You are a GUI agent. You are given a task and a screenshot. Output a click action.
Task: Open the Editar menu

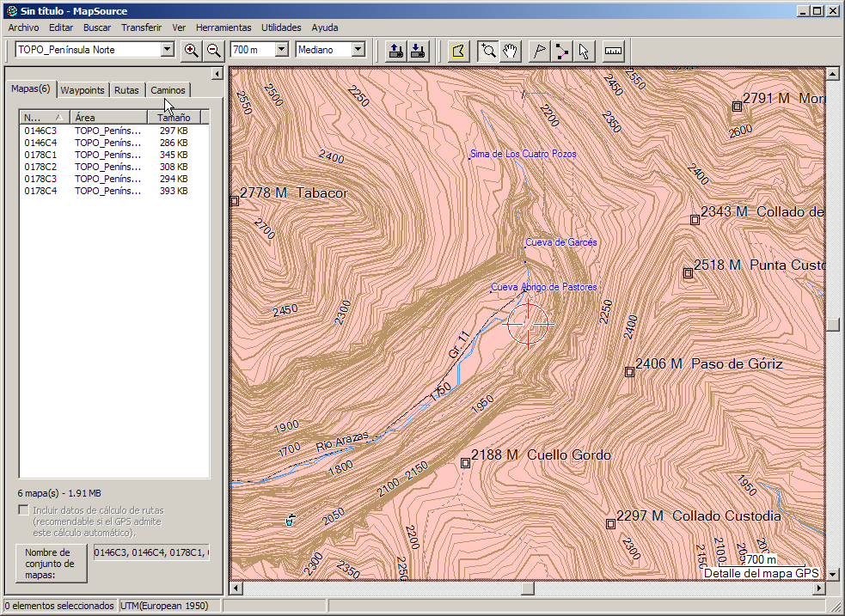tap(61, 27)
